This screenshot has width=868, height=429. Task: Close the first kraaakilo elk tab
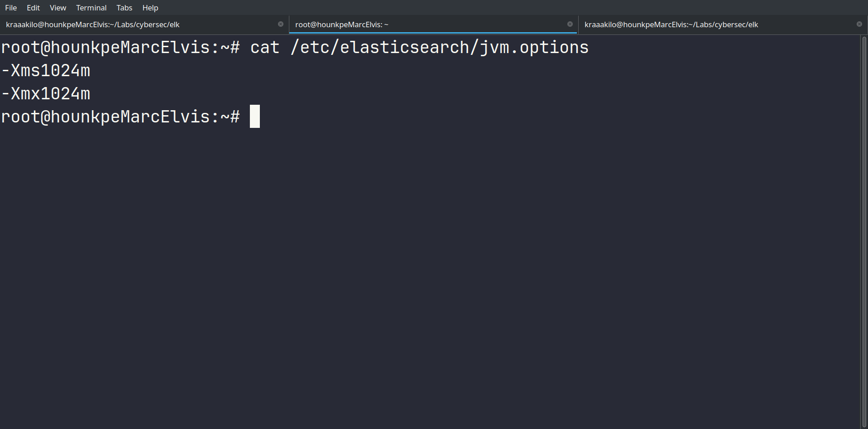pos(281,24)
